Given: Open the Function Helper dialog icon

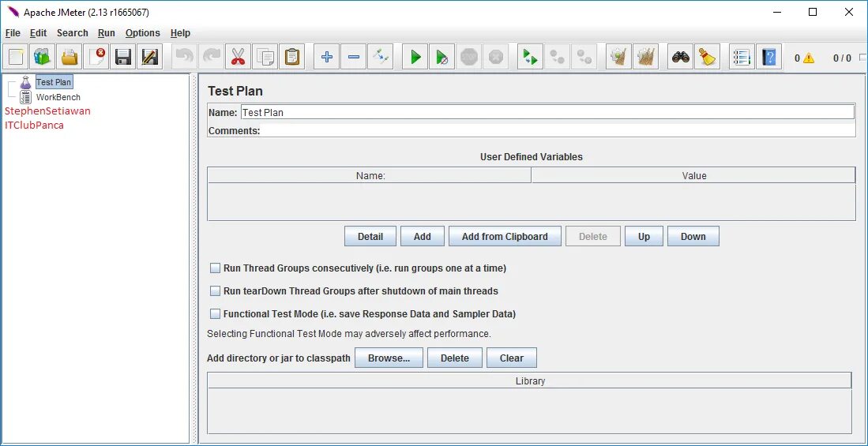Looking at the screenshot, I should [x=742, y=57].
